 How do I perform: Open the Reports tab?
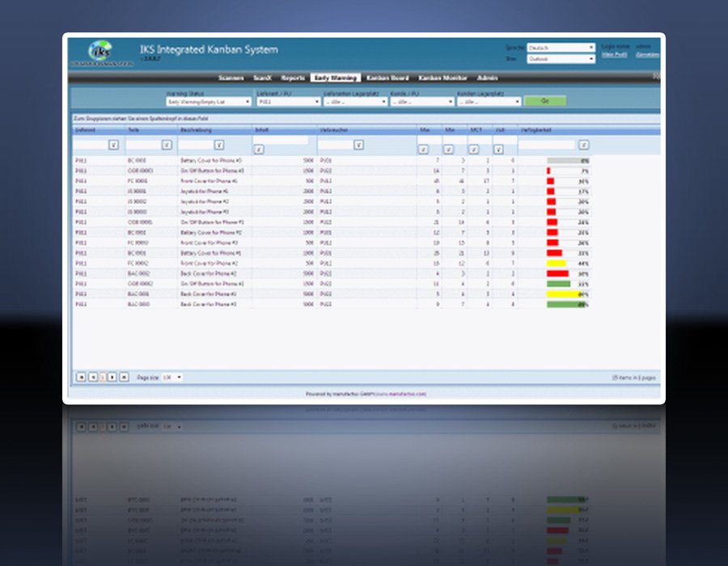click(293, 78)
